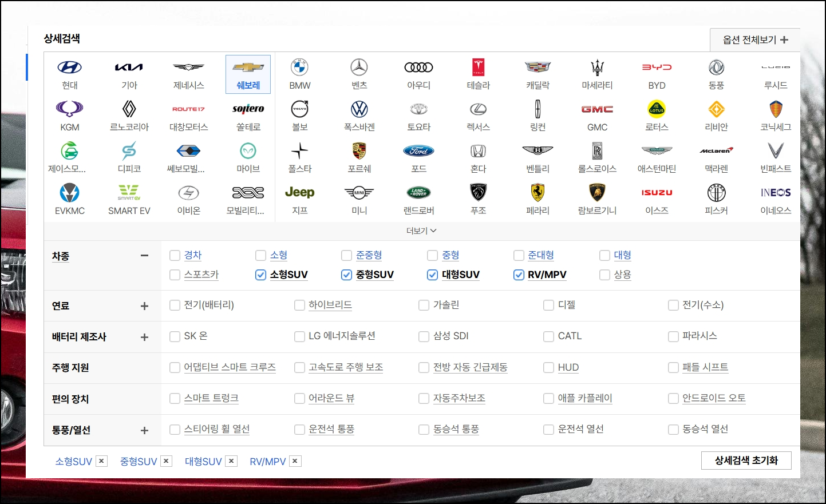
Task: Select the Bentley (벤틀리) logo
Action: (538, 151)
